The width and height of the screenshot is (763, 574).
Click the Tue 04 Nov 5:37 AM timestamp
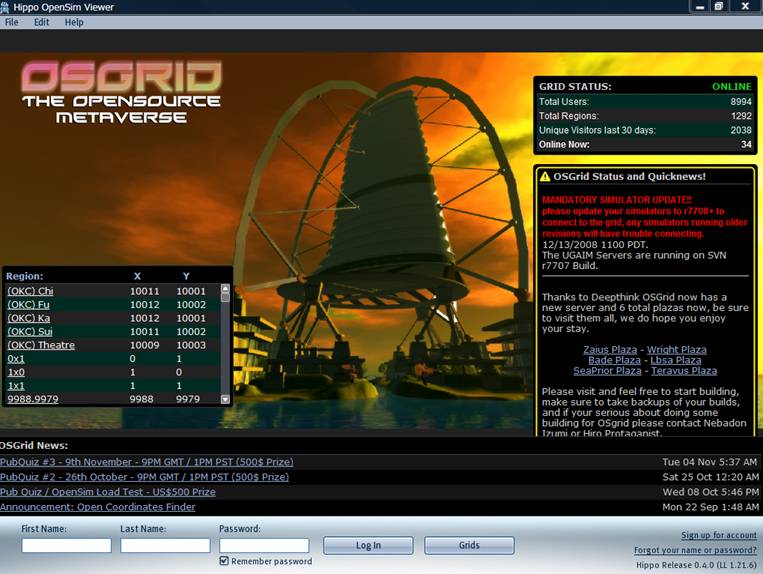(x=710, y=462)
